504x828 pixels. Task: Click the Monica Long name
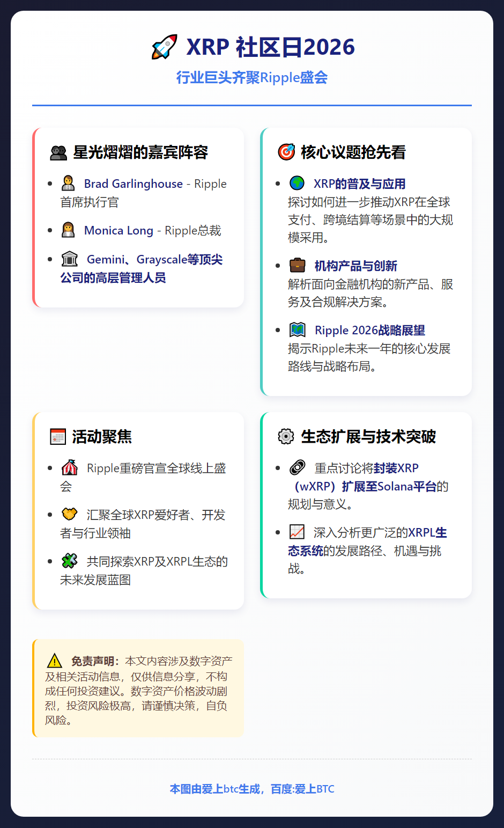point(118,230)
